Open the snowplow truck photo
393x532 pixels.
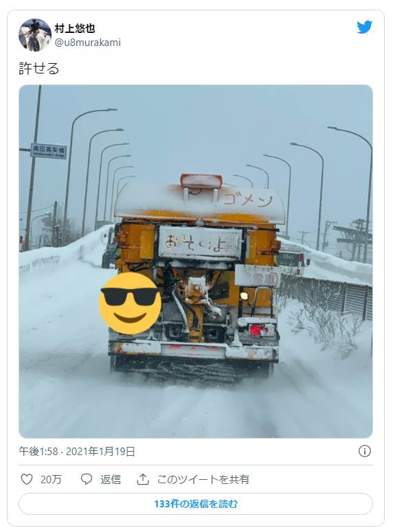pyautogui.click(x=196, y=262)
